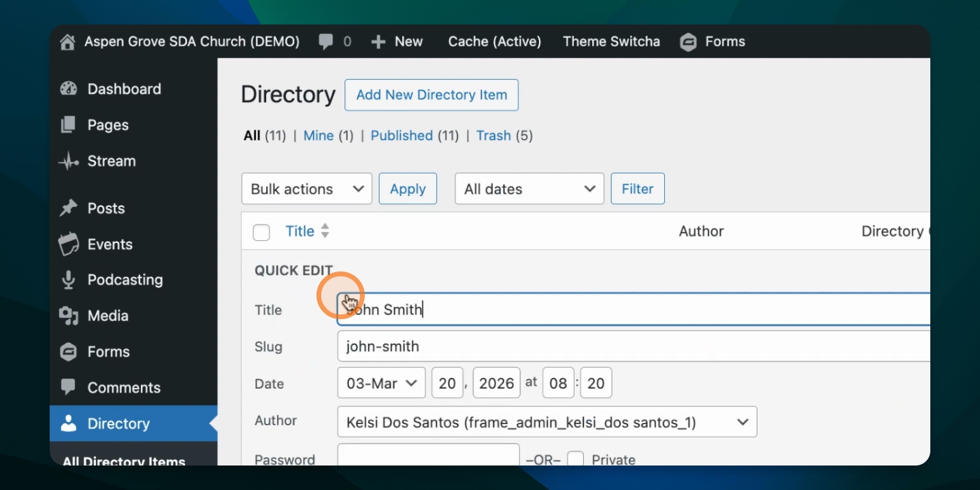Viewport: 980px width, 490px height.
Task: Open the Author dropdown for Kelsi Dos Santos
Action: (547, 423)
